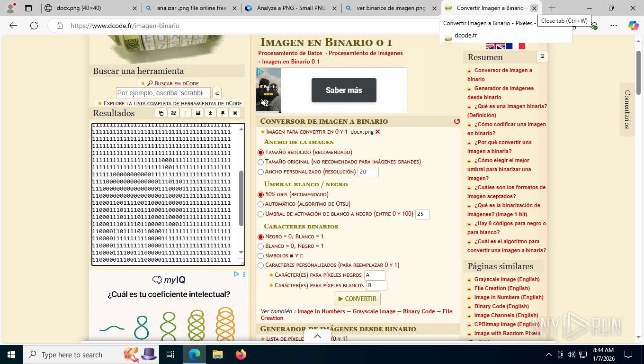644x364 pixels.
Task: Open Procesamiento de Imágenes breadcrumb link
Action: pyautogui.click(x=366, y=53)
